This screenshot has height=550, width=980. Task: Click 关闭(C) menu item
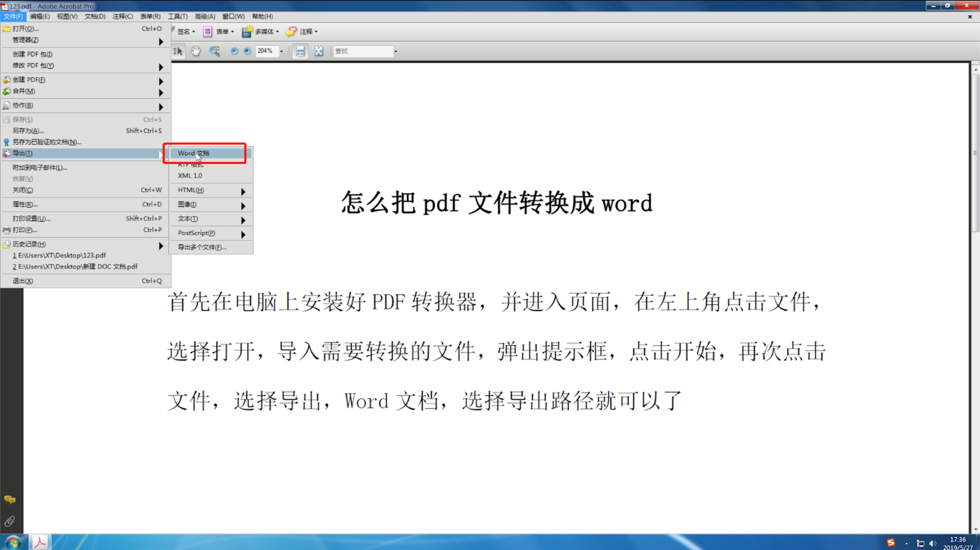click(85, 190)
